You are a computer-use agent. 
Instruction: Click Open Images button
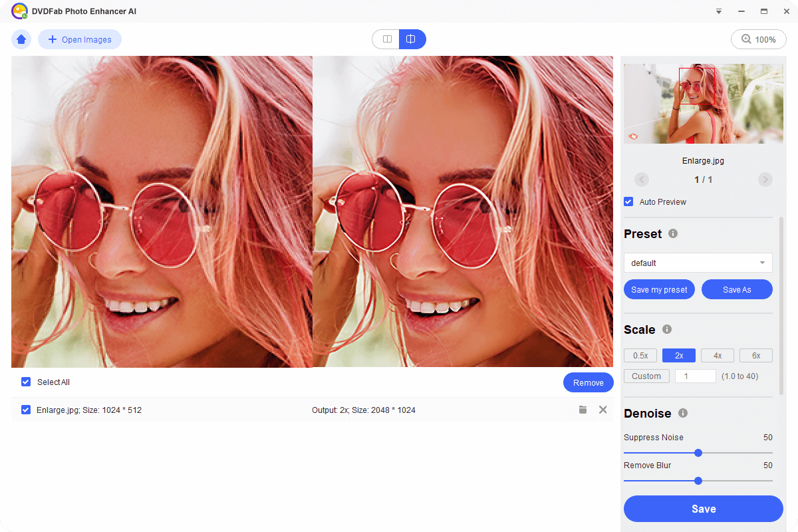[x=80, y=39]
